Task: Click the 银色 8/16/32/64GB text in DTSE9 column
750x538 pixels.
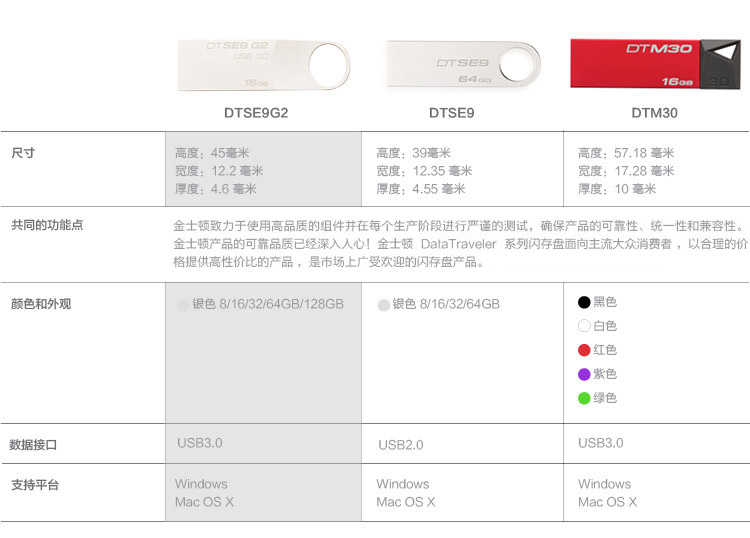Action: point(446,304)
